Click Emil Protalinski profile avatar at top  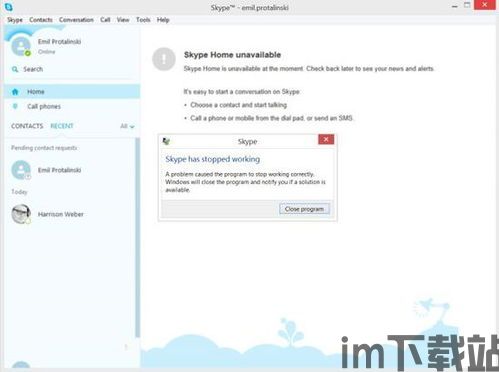coord(21,46)
